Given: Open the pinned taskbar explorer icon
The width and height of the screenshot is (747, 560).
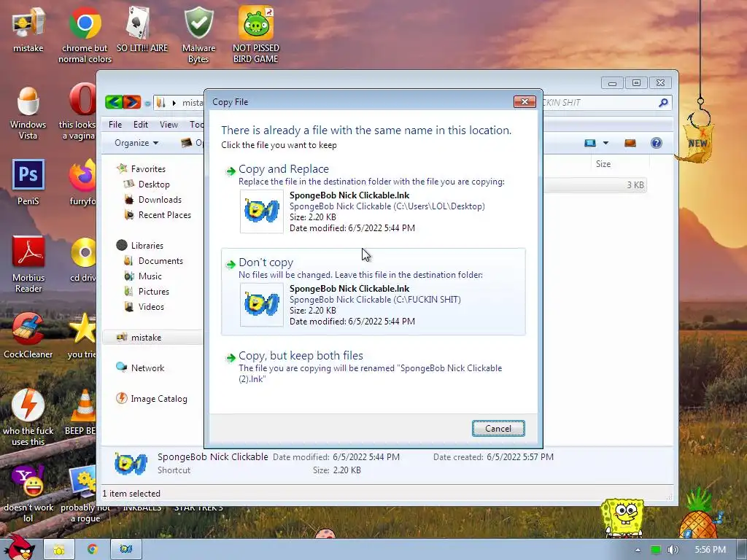Looking at the screenshot, I should pos(59,550).
